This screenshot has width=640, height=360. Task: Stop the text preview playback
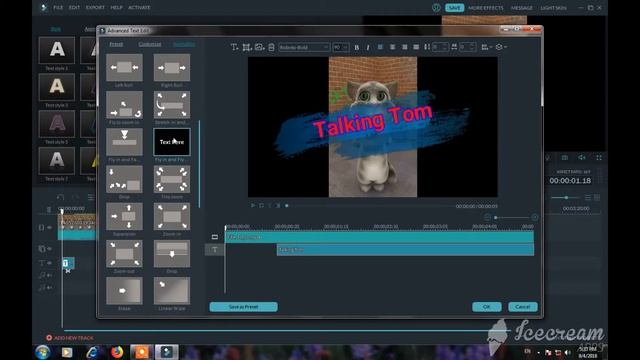(262, 205)
